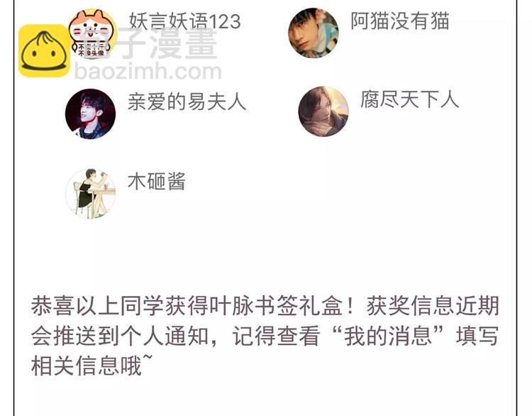Select the username 妖言妖语123

tap(185, 22)
